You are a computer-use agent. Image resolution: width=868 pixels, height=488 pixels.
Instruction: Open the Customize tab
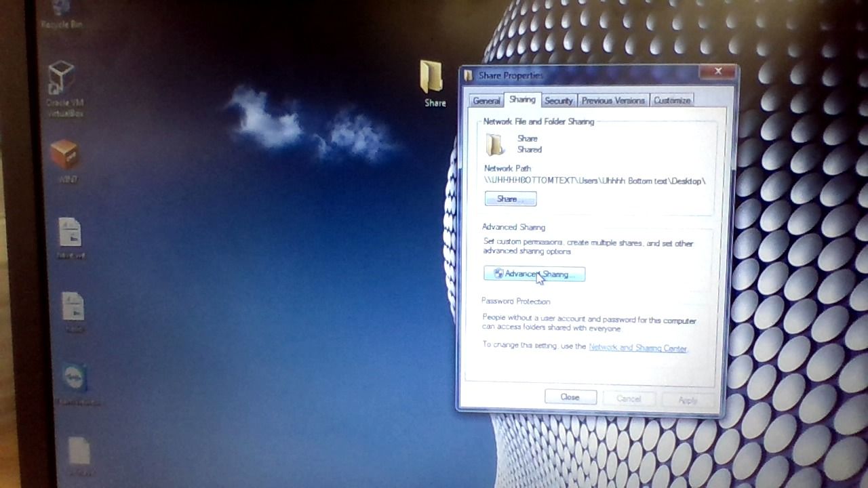click(x=672, y=100)
